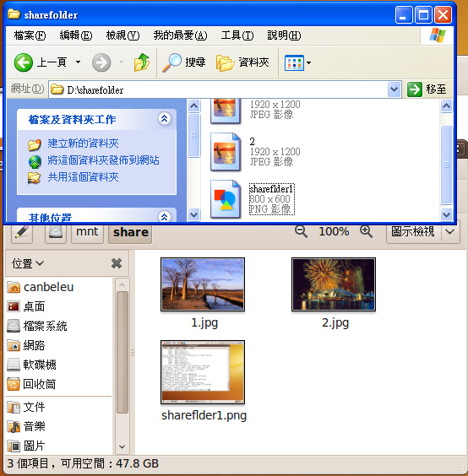Click 建立新的資料夾 link
Screen dimensions: 468x476
coord(83,143)
